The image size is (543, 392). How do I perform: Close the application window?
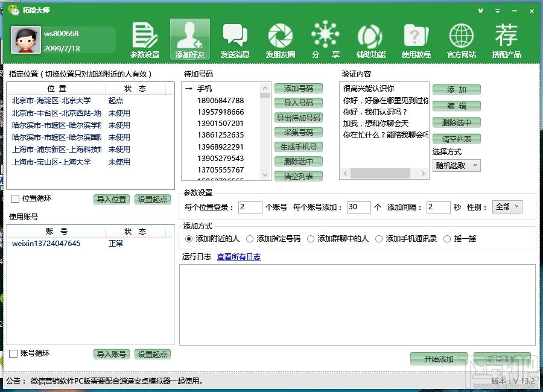click(x=532, y=11)
